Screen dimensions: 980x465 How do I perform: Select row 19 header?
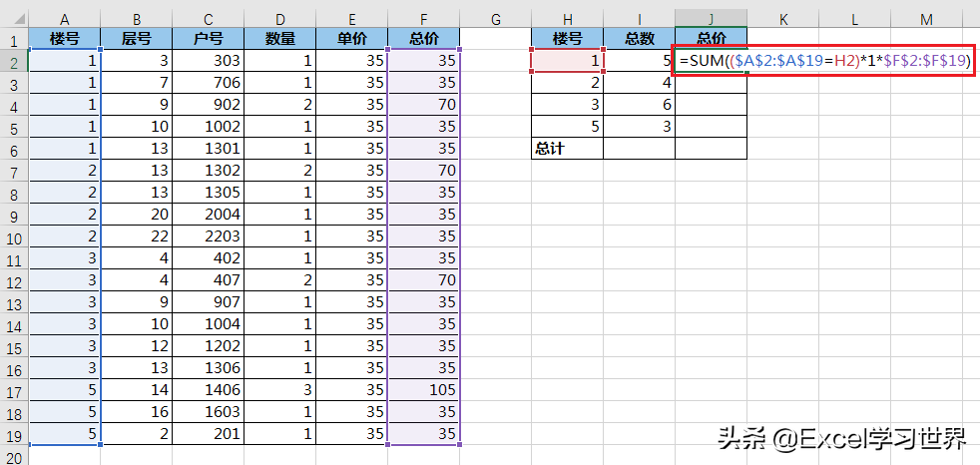click(14, 433)
